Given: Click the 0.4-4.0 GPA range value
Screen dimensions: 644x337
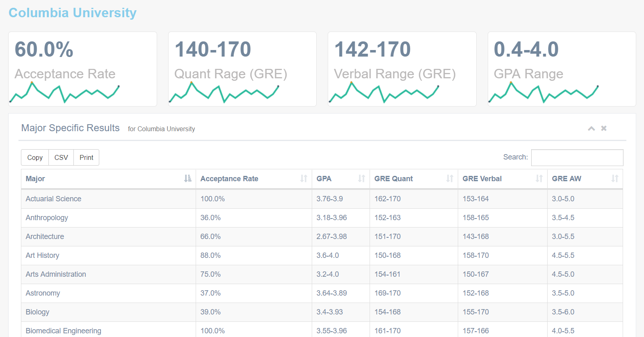Looking at the screenshot, I should click(526, 50).
